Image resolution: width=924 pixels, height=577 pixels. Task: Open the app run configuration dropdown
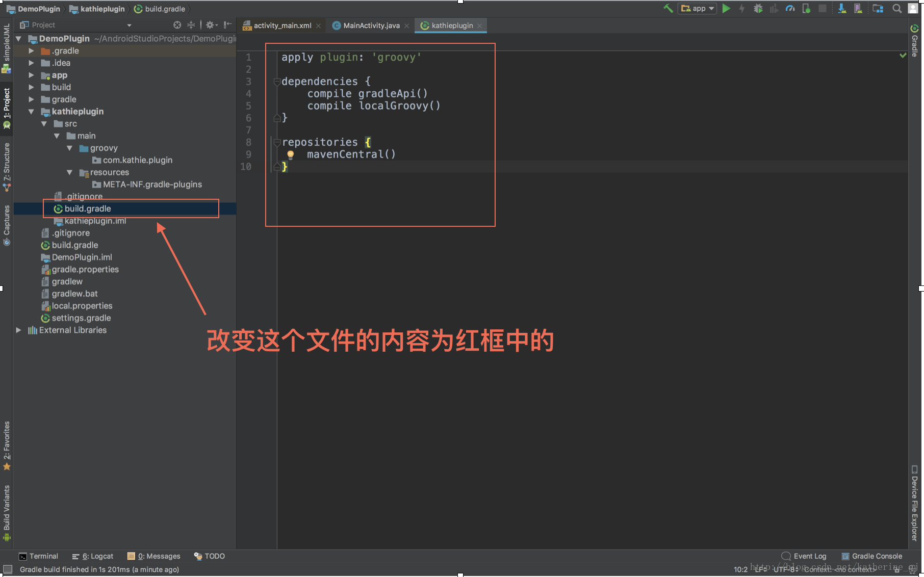tap(697, 8)
